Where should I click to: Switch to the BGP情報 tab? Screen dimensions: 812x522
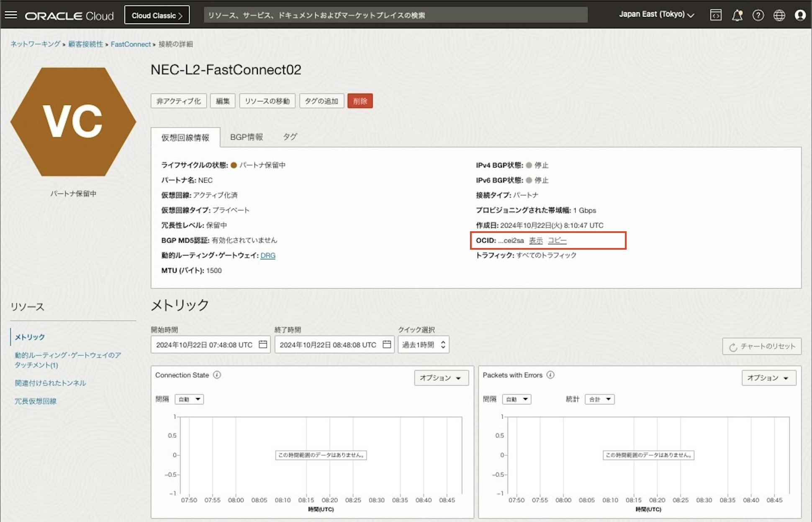[247, 137]
